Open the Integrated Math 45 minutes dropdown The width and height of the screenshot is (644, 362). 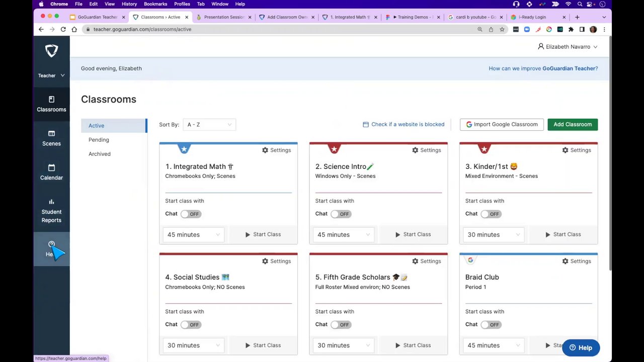pos(193,234)
